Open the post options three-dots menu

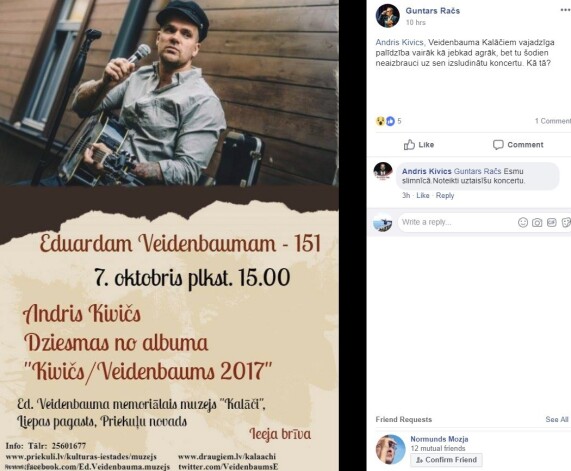click(x=565, y=11)
